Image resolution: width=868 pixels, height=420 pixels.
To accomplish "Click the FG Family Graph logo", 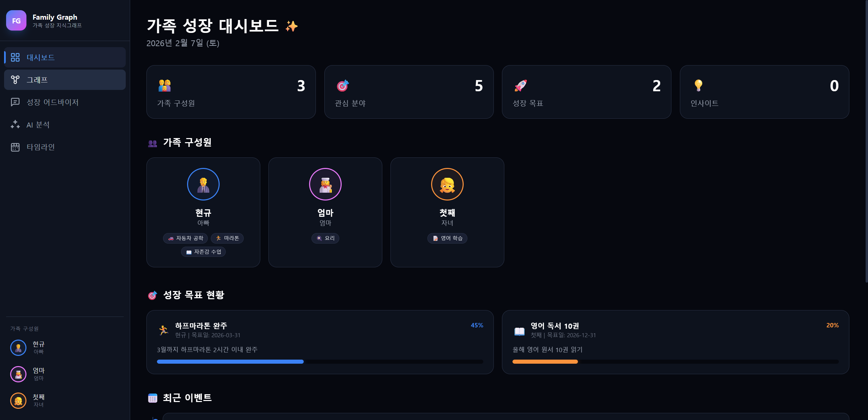I will 16,20.
